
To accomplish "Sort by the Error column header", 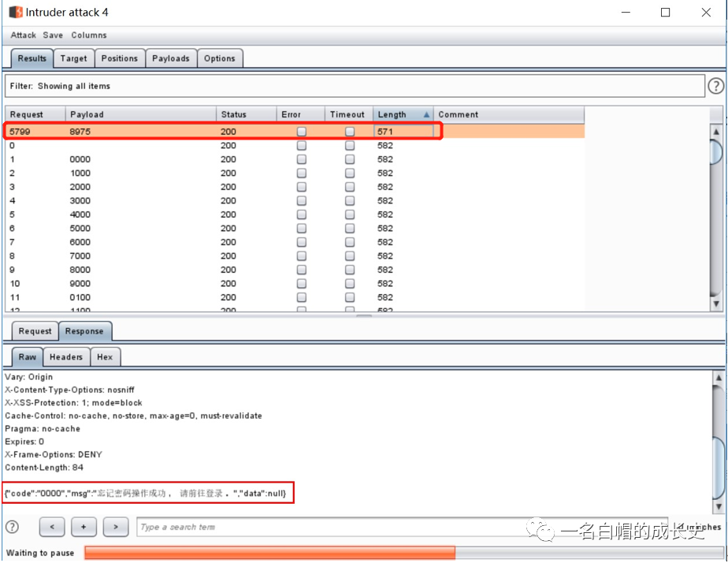I will 301,114.
